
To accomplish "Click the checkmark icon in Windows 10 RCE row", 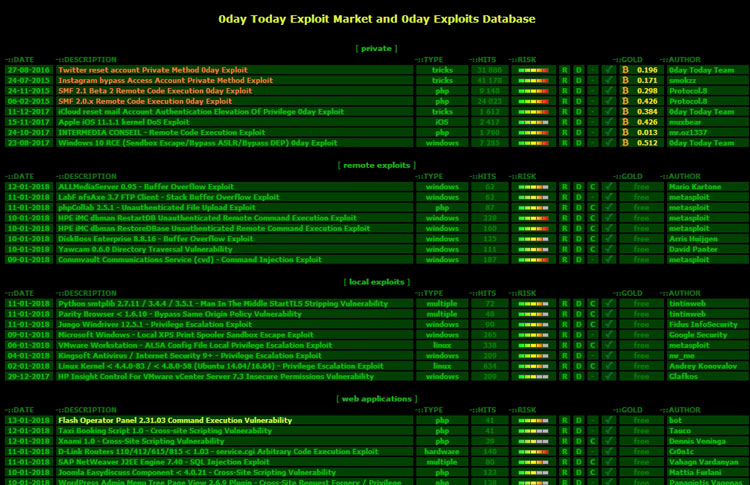I will point(608,143).
